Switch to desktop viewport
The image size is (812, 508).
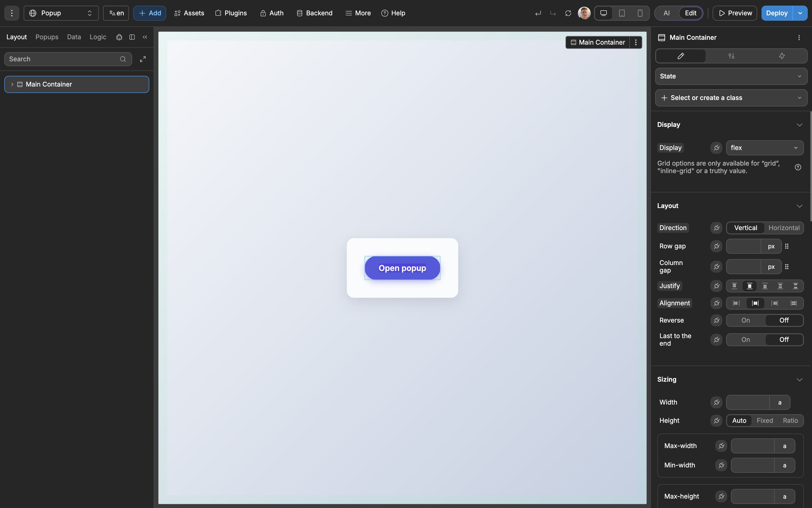[x=604, y=13]
